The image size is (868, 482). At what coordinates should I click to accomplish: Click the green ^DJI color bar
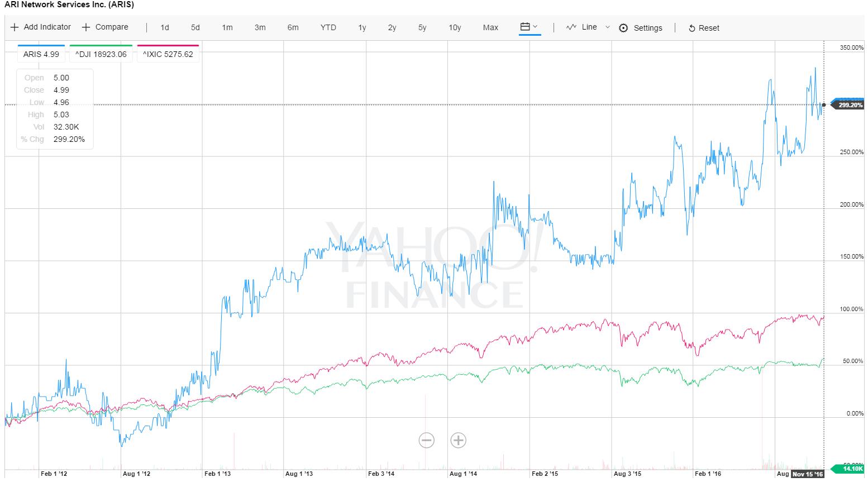pyautogui.click(x=101, y=45)
